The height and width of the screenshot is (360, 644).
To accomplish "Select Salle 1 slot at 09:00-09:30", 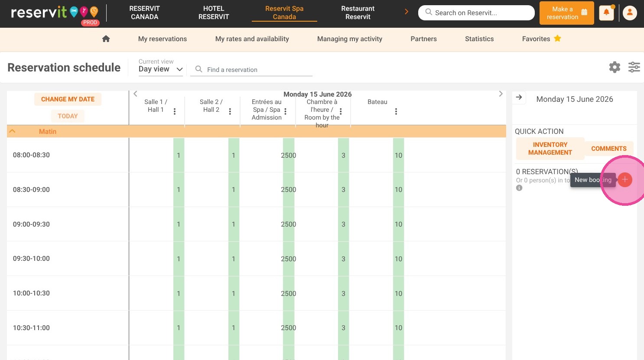I will [179, 224].
